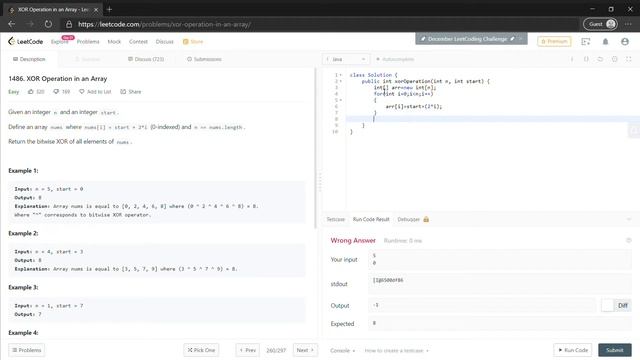Expand the Console dropdown
Screen dimensions: 640x360
[342, 351]
